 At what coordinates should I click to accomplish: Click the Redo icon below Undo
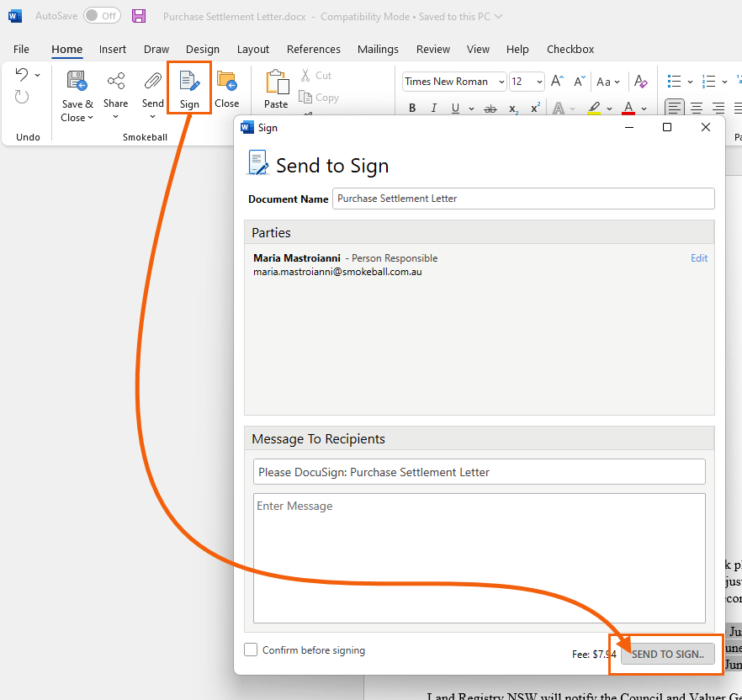click(22, 97)
